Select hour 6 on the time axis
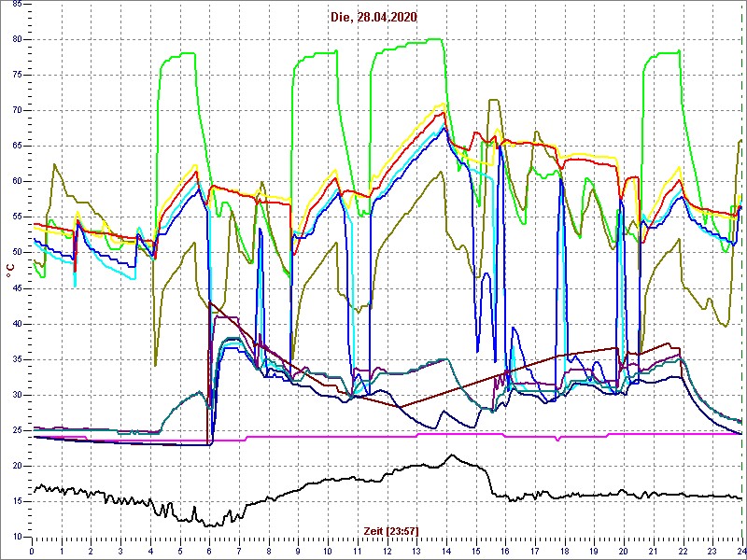 209,551
